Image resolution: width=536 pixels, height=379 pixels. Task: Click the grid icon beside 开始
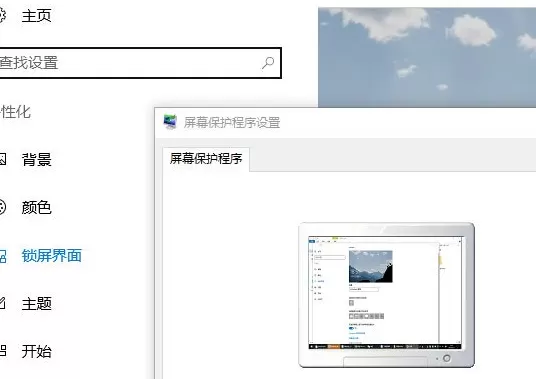pyautogui.click(x=2, y=351)
